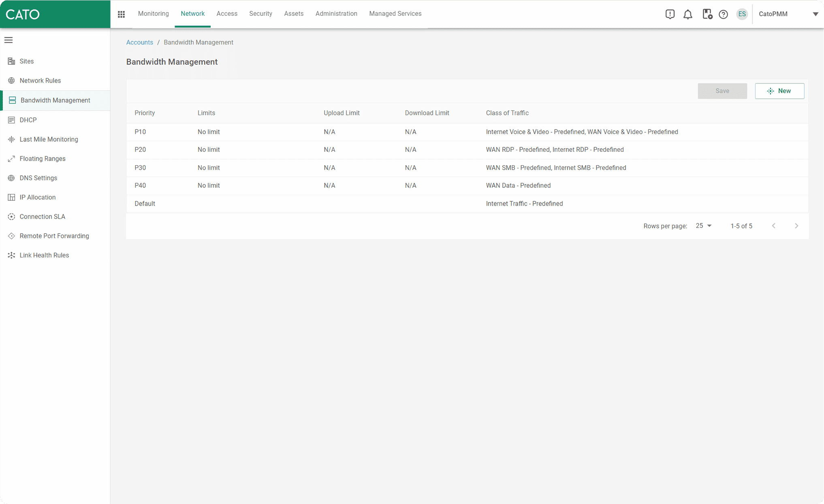Select Connection SLA
The height and width of the screenshot is (504, 824).
coord(43,216)
